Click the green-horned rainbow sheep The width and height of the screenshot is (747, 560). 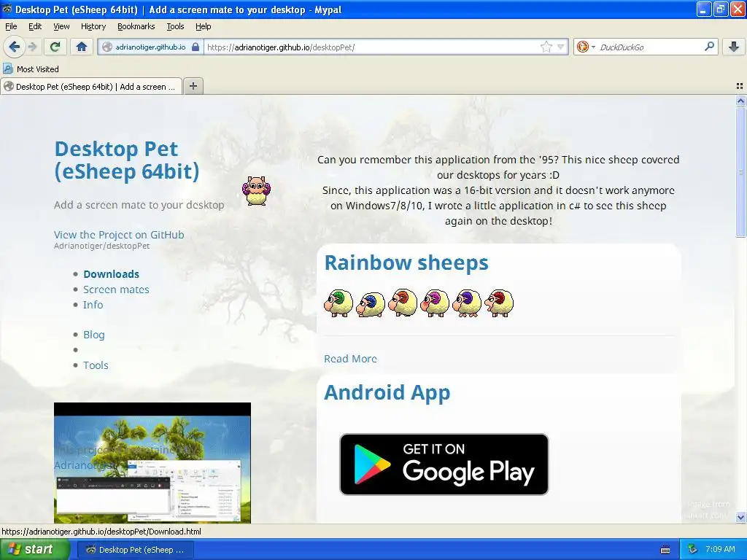pos(338,303)
